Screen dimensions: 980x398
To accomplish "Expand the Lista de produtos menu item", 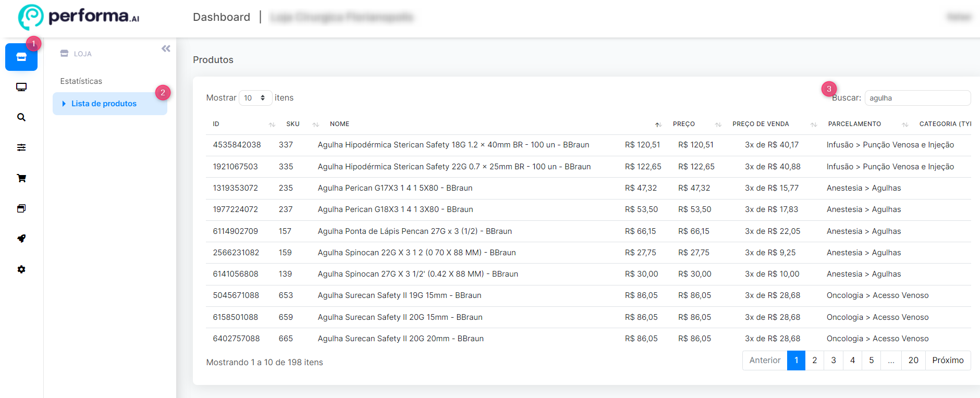I will pos(110,104).
